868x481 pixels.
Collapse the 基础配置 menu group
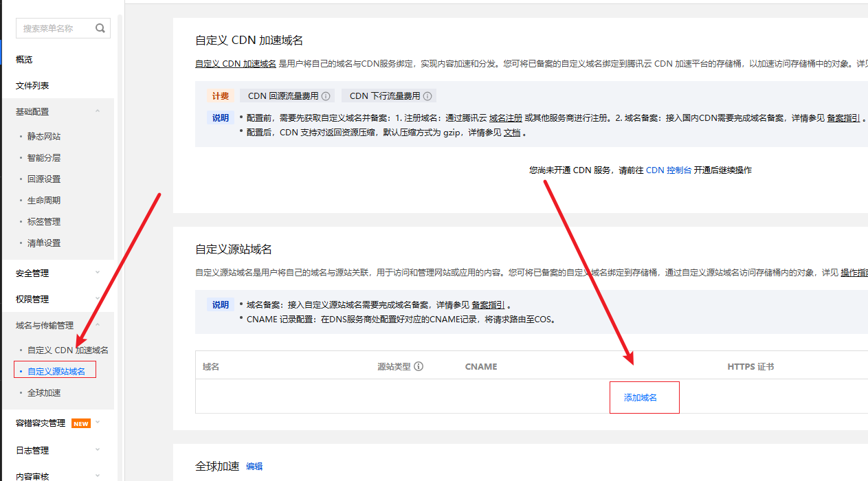98,111
